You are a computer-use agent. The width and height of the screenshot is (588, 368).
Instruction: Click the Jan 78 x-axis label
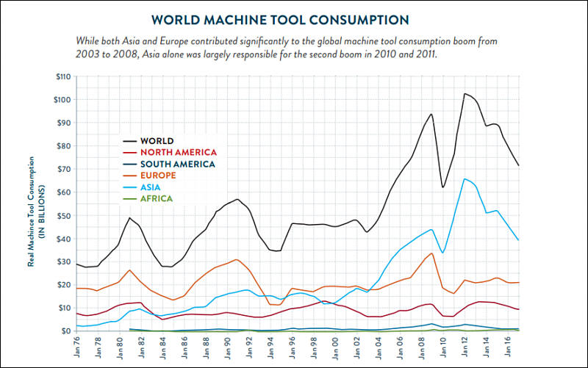click(98, 347)
